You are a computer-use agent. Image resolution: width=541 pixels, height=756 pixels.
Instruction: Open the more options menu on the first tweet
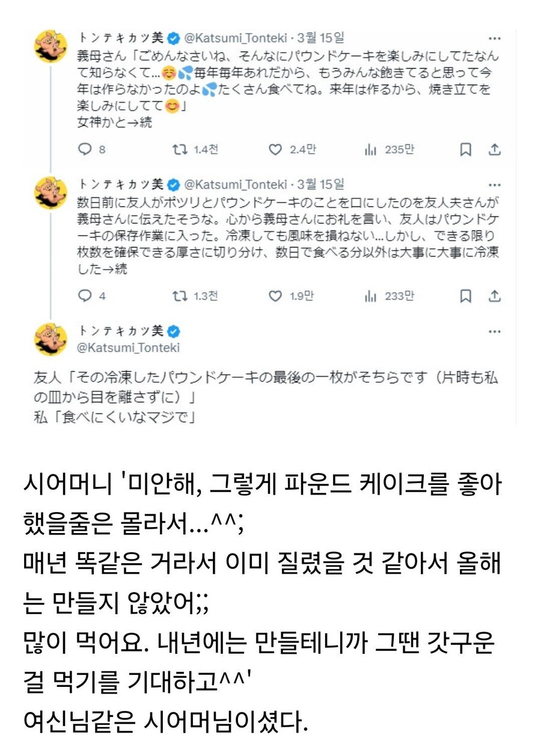(494, 37)
